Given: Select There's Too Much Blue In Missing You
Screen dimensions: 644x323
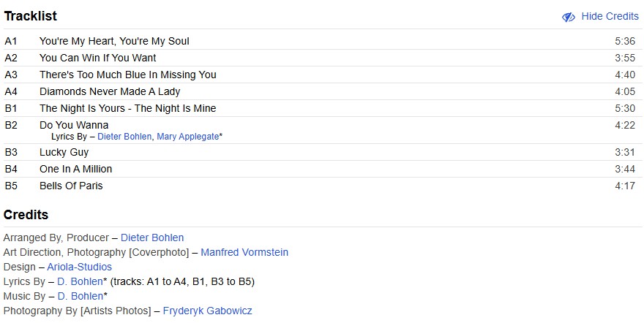Looking at the screenshot, I should [127, 75].
